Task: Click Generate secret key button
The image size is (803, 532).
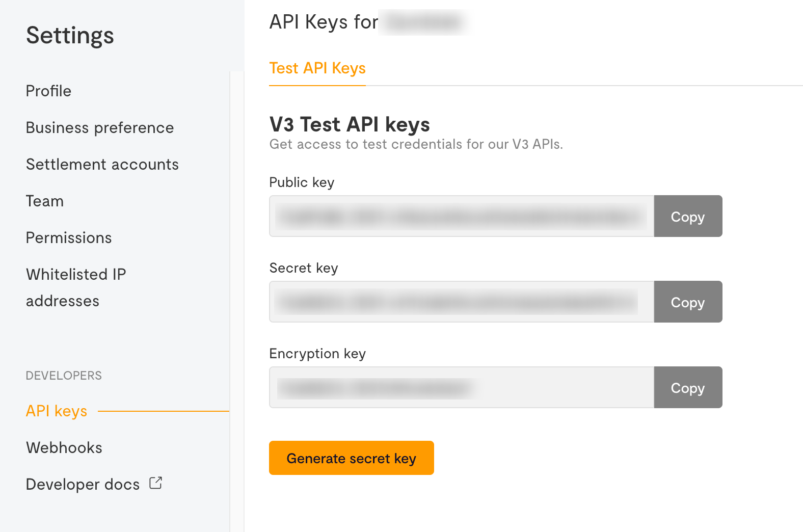Action: [x=352, y=458]
